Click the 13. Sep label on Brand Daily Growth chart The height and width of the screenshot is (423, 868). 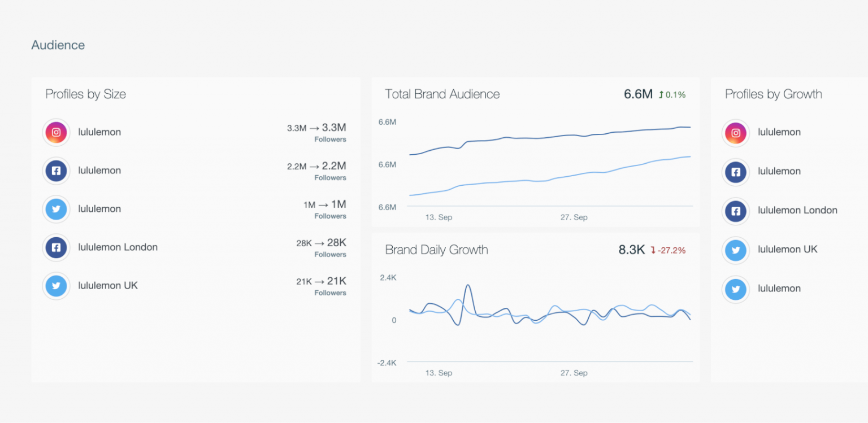[x=439, y=373]
